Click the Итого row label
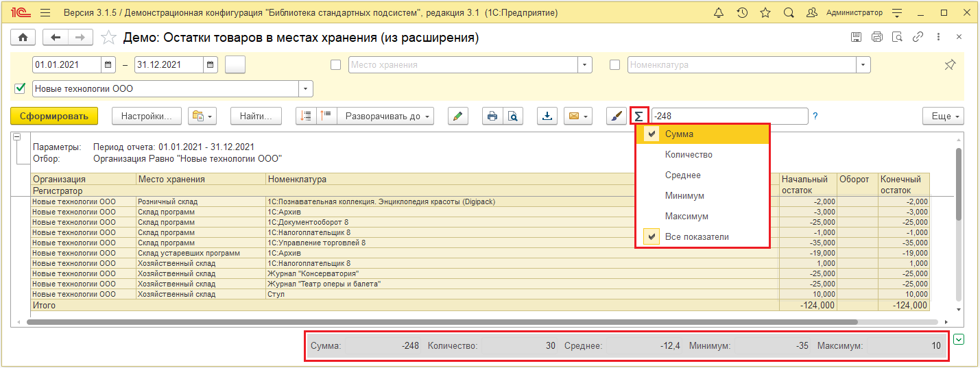Viewport: 980px width, 368px height. tap(44, 306)
